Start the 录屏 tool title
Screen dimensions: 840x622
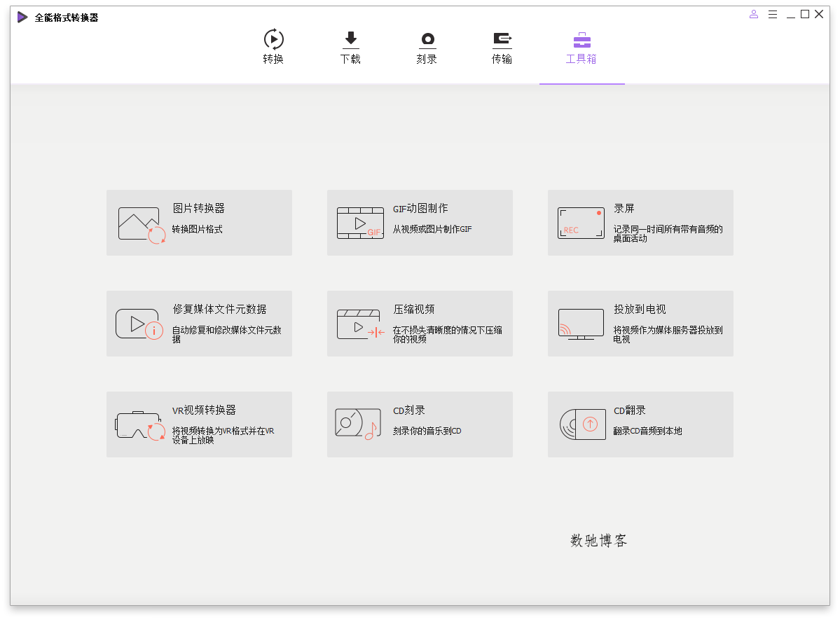click(624, 209)
